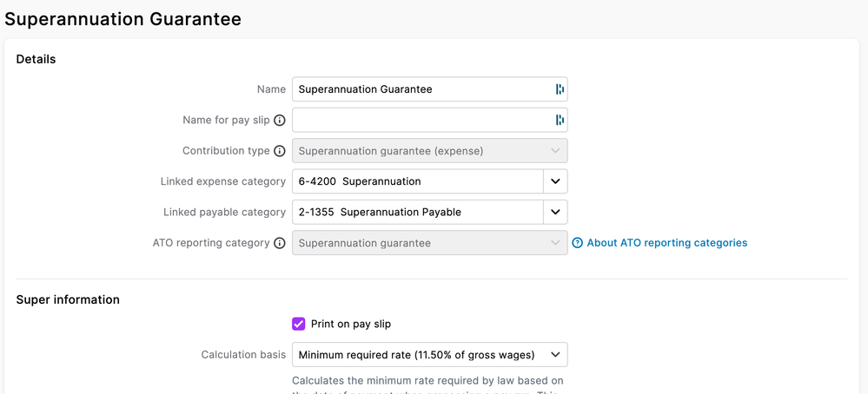Click the question mark help icon
This screenshot has width=868, height=394.
coord(577,243)
